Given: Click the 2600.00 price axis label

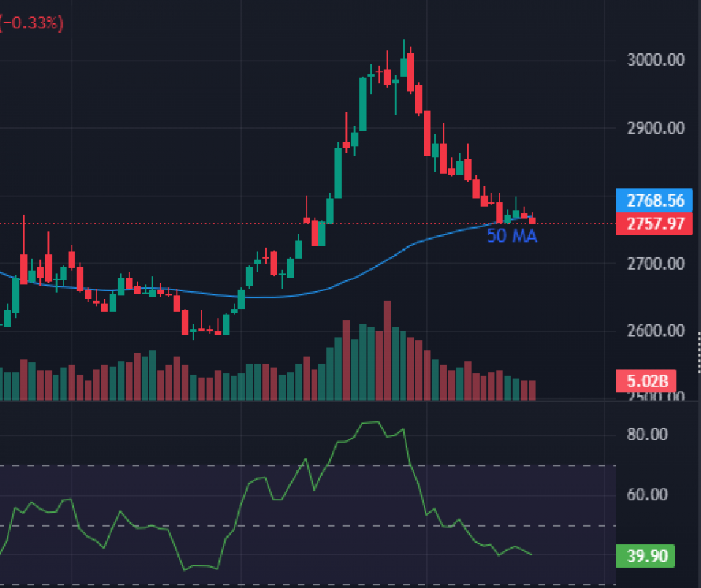Looking at the screenshot, I should [655, 330].
